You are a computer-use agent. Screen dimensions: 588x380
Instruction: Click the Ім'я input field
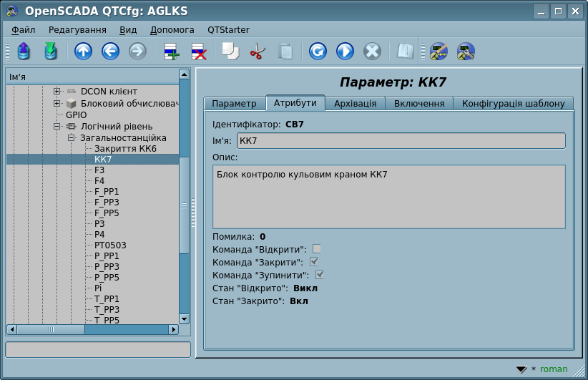coord(401,140)
